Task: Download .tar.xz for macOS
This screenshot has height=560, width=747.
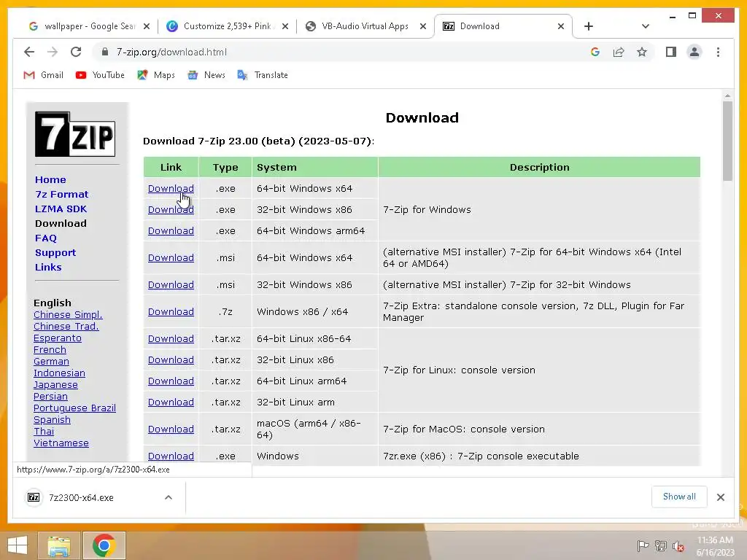Action: (x=171, y=429)
